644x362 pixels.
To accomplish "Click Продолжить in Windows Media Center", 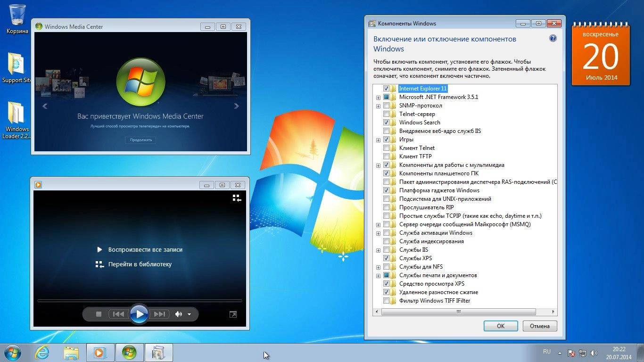I will tap(140, 140).
